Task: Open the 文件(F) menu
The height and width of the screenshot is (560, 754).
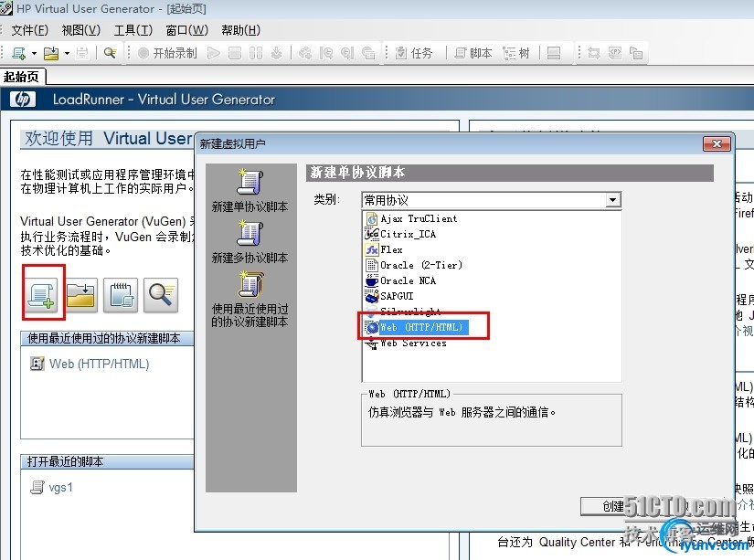Action: [x=30, y=30]
